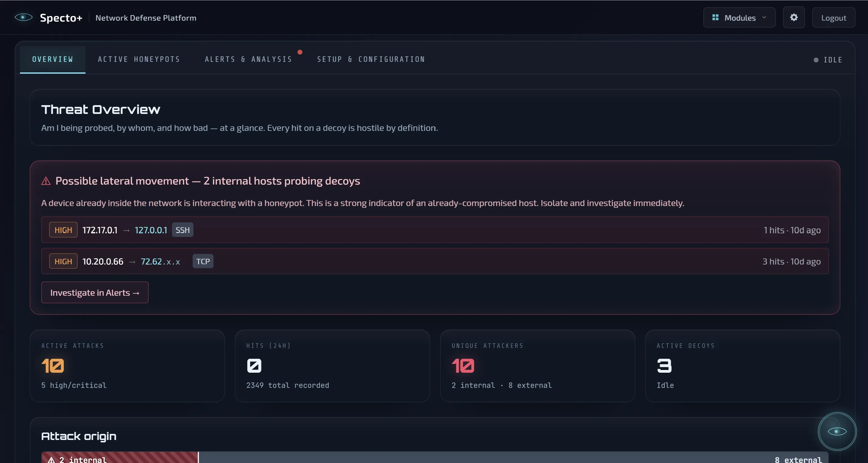Click '5 high/critical' text
The width and height of the screenshot is (868, 463).
(74, 385)
